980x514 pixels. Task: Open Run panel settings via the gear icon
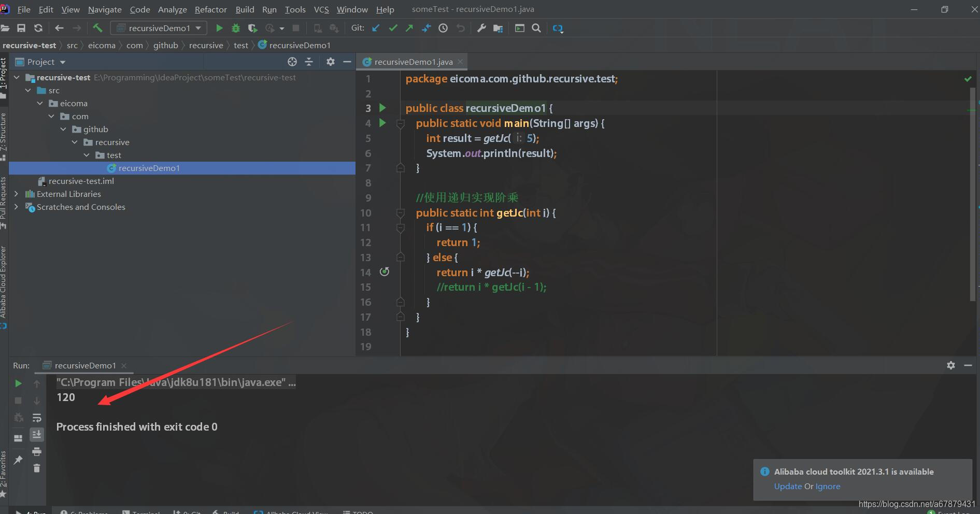point(951,365)
